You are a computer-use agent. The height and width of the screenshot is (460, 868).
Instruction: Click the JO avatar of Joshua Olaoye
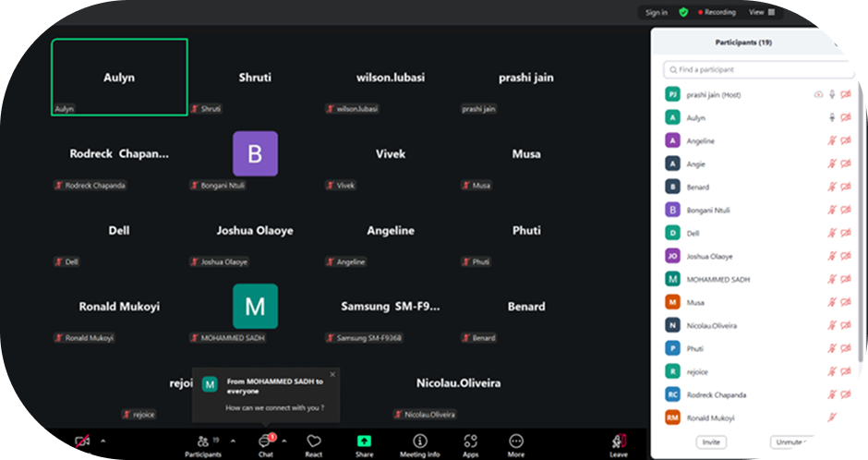[x=672, y=256]
